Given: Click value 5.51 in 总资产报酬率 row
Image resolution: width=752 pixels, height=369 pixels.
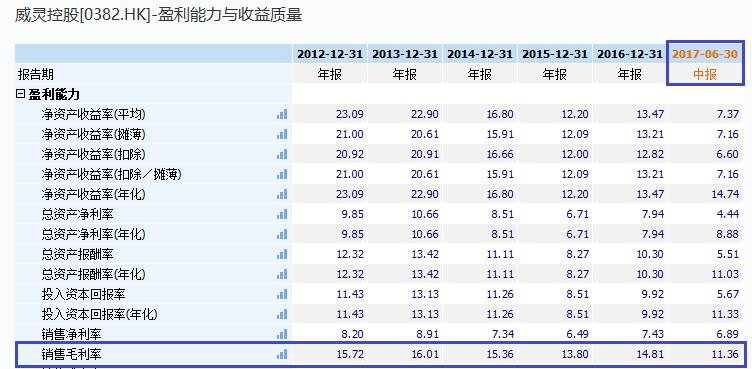Looking at the screenshot, I should coord(727,254).
